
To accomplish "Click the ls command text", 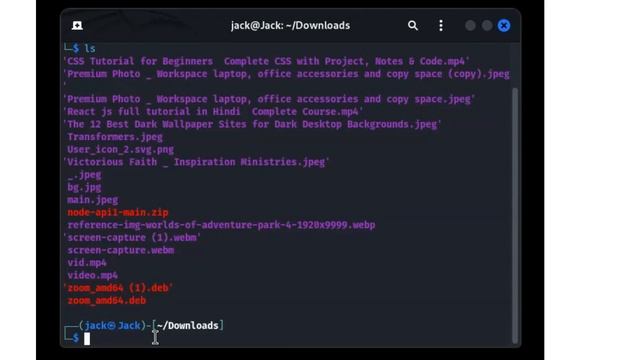I will 90,49.
